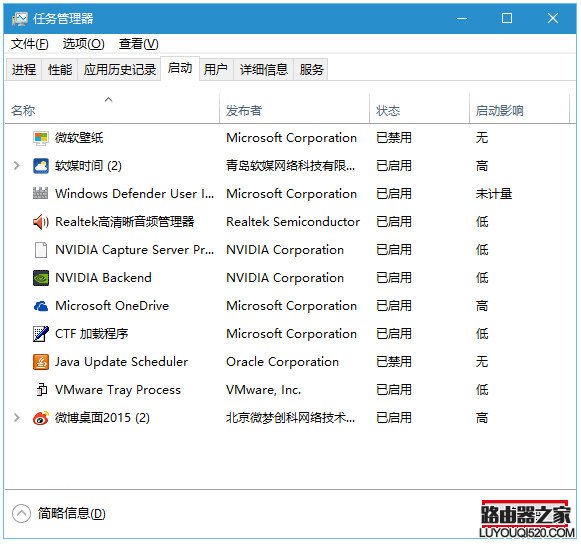
Task: Click the Task Manager title bar icon
Action: click(20, 19)
